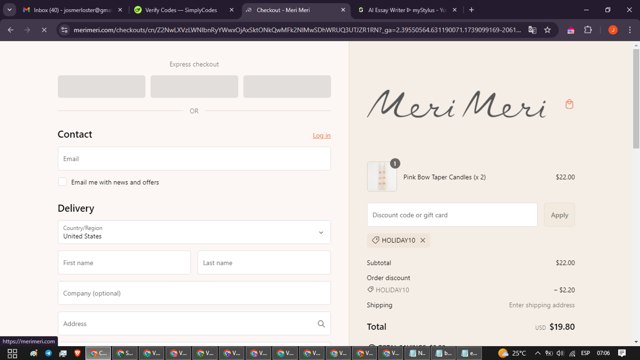Show hidden system tray icons

538,353
